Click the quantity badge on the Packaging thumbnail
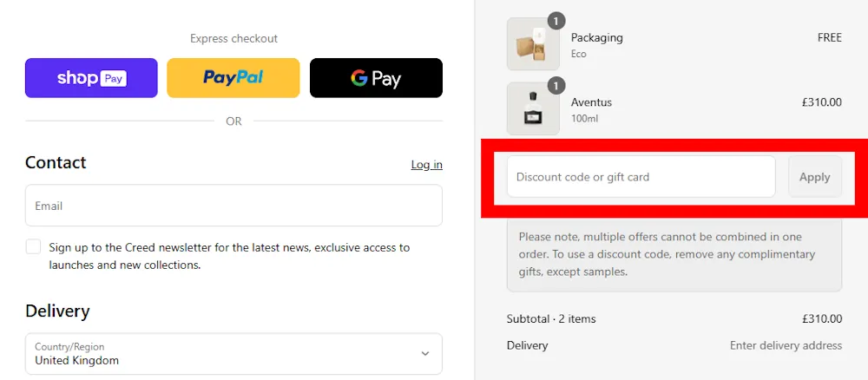868x380 pixels. [x=556, y=21]
